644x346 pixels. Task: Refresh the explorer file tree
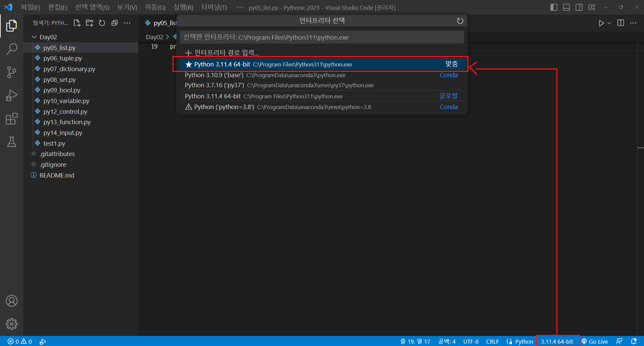point(102,23)
